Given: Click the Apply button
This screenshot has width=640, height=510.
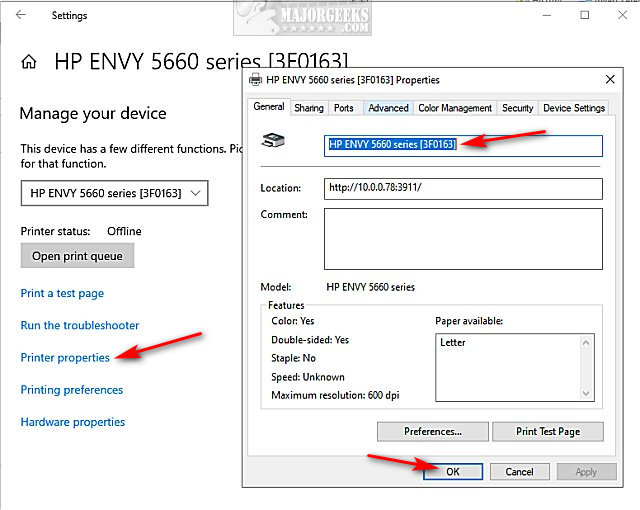Looking at the screenshot, I should tap(586, 472).
